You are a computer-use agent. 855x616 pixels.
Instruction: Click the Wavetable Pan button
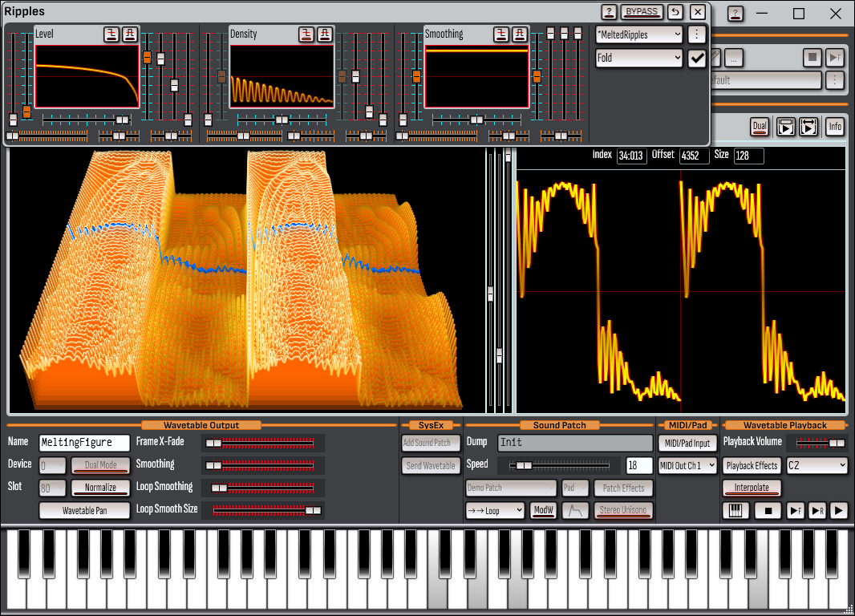click(84, 510)
